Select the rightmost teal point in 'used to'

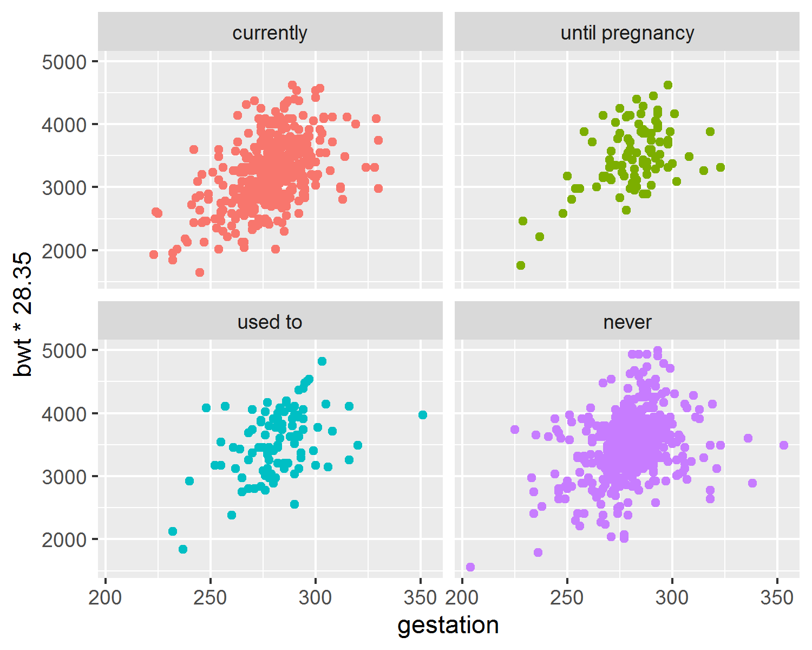click(423, 415)
